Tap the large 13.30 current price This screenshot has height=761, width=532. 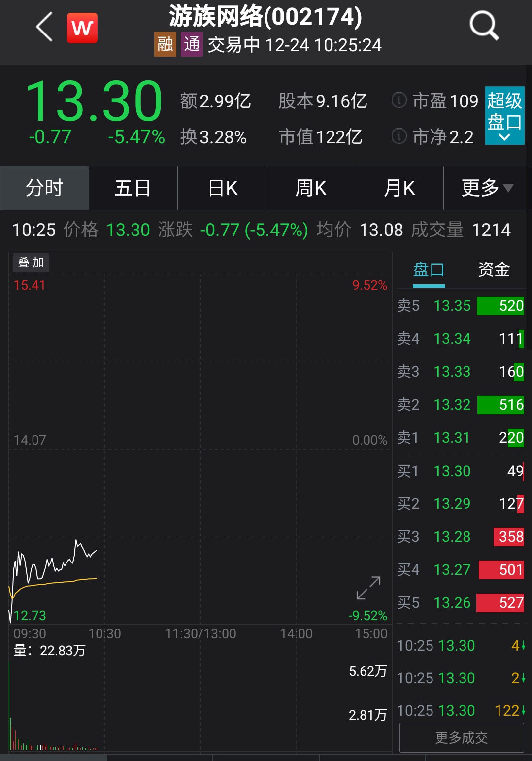pyautogui.click(x=94, y=101)
